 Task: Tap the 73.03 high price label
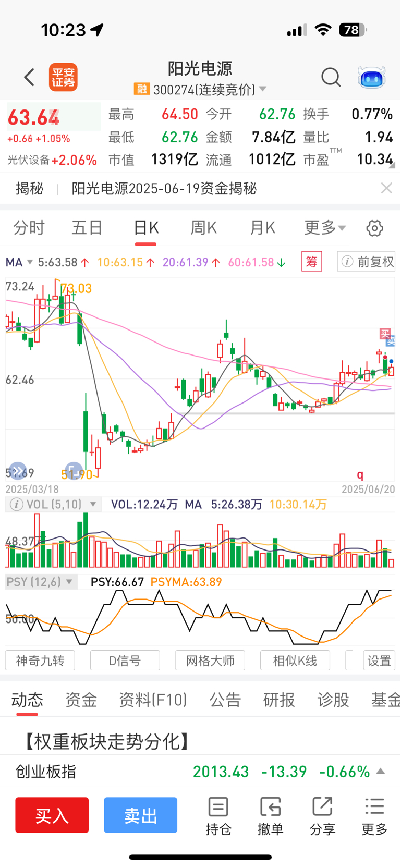click(76, 288)
